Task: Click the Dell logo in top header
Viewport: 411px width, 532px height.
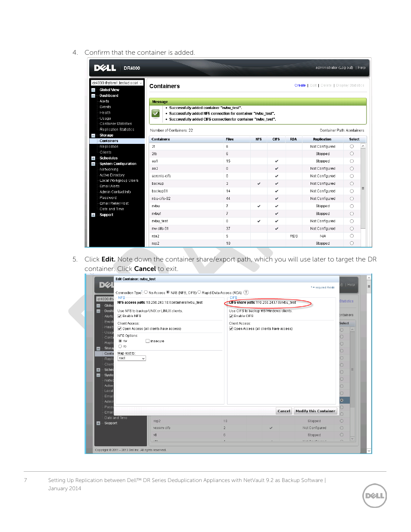Action: tap(105, 68)
